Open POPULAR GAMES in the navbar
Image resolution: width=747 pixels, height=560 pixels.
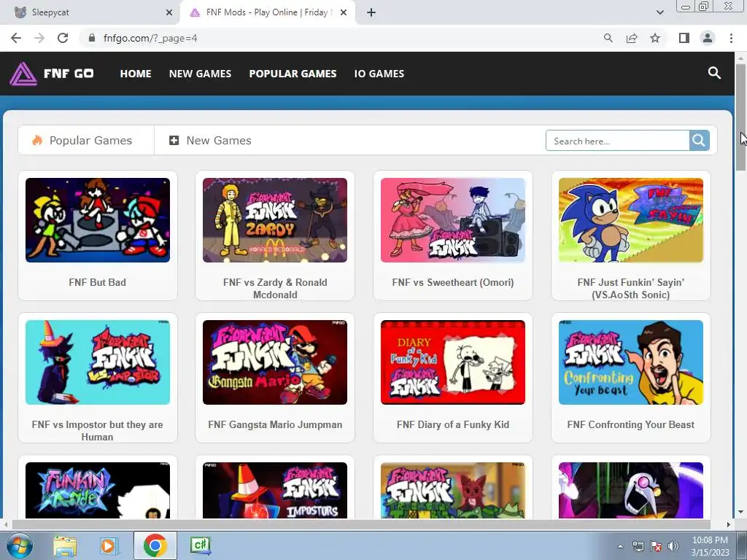click(293, 74)
